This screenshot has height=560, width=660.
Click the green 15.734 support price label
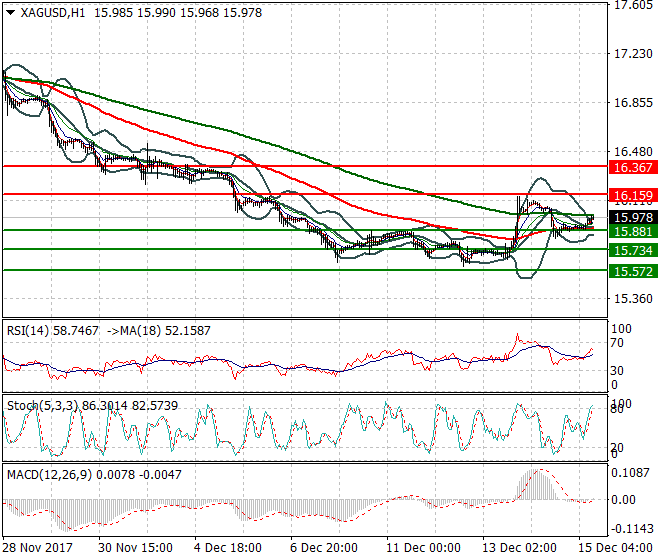coord(633,251)
